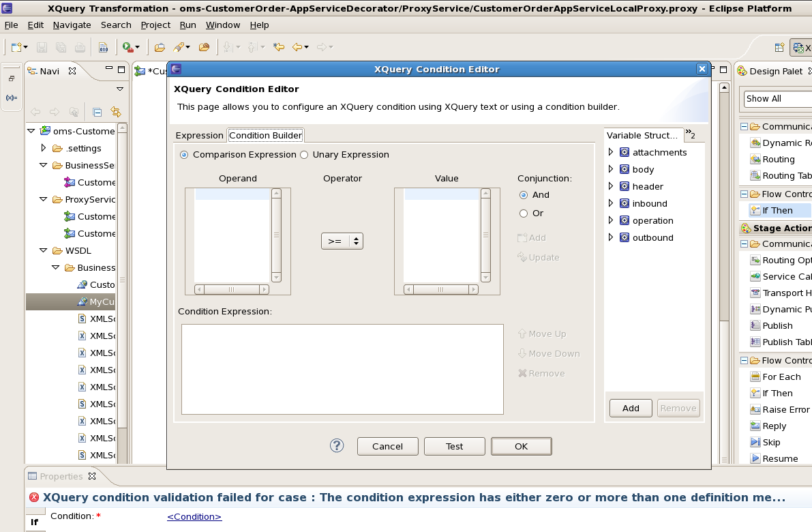Click the Last Edit Location toolbar icon
The height and width of the screenshot is (532, 812).
click(x=279, y=47)
